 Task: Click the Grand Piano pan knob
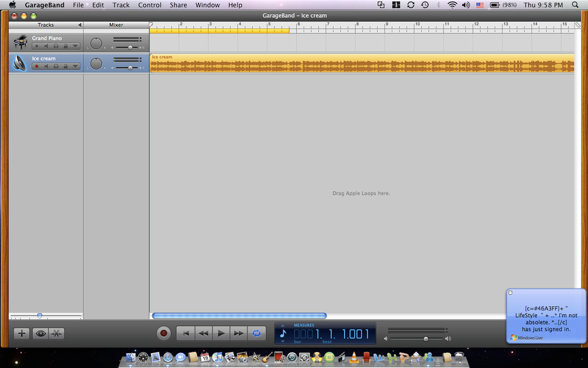(x=96, y=43)
